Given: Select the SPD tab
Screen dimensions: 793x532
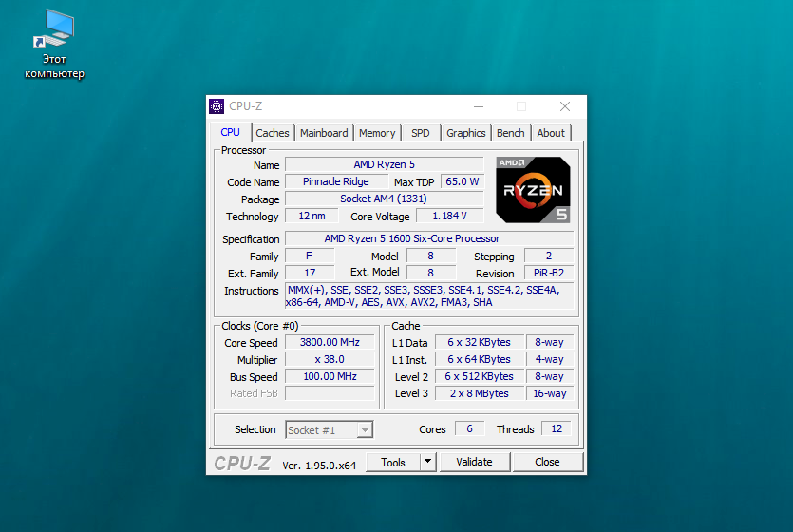Looking at the screenshot, I should coord(420,133).
